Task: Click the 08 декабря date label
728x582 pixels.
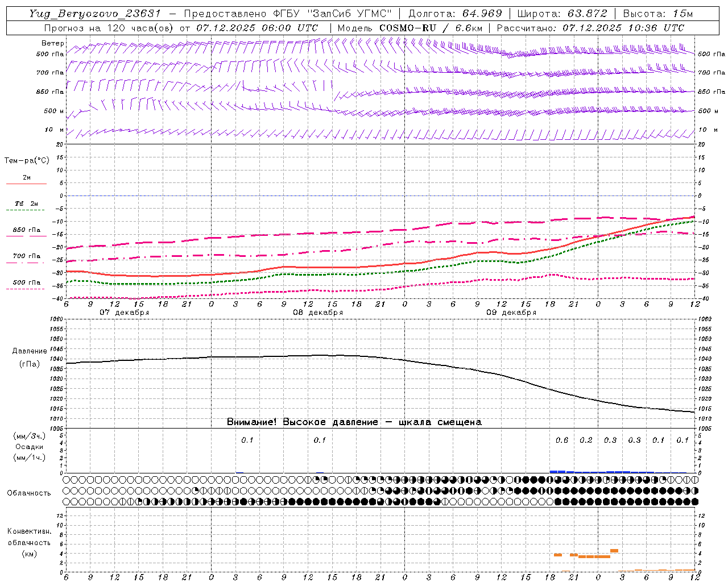Action: click(318, 313)
